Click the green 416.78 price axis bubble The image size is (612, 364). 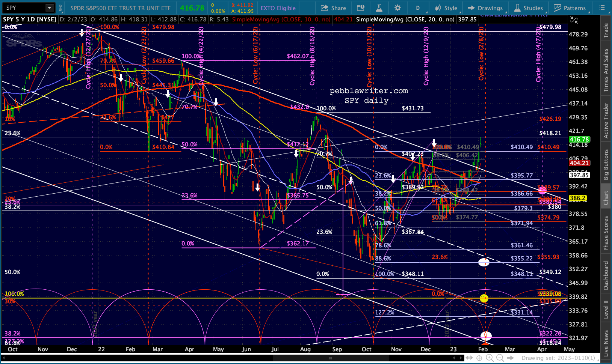[579, 139]
